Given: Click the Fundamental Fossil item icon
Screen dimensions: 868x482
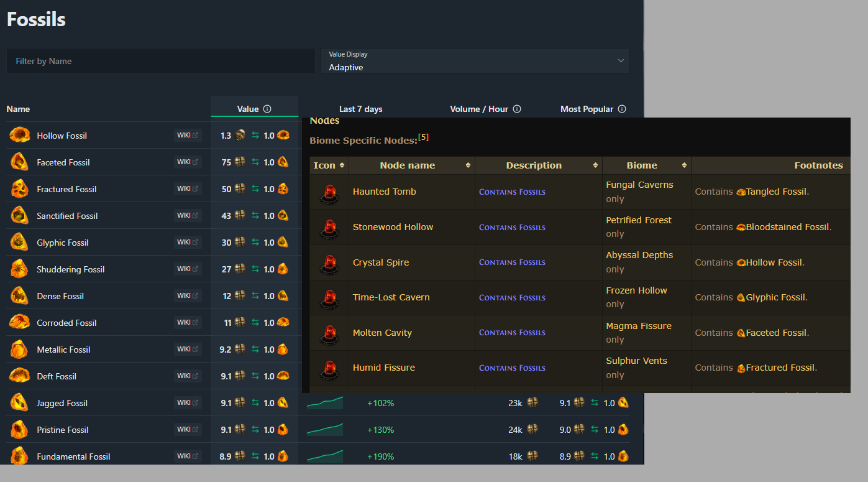Looking at the screenshot, I should pos(20,456).
